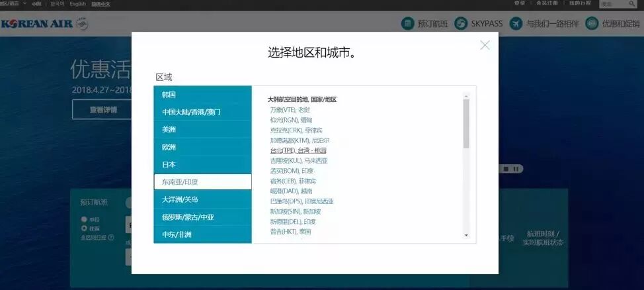
Task: Click the help icon next to 多区间行程
Action: click(x=111, y=237)
